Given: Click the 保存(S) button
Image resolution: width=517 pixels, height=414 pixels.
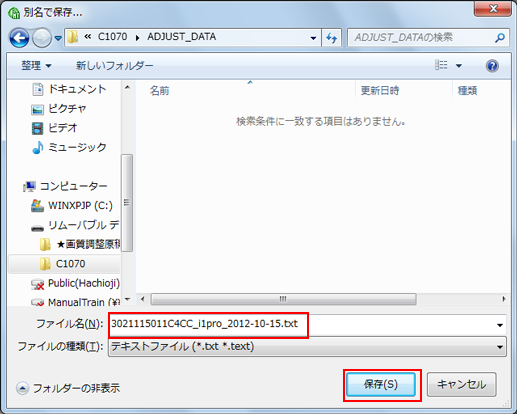Looking at the screenshot, I should 381,384.
